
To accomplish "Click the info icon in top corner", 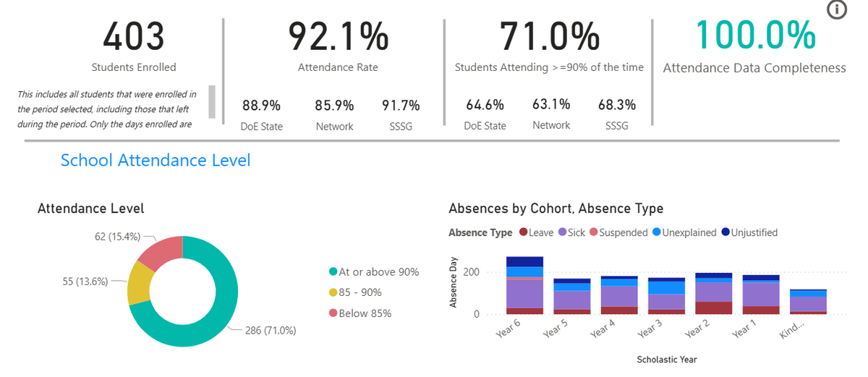I will coord(836,10).
